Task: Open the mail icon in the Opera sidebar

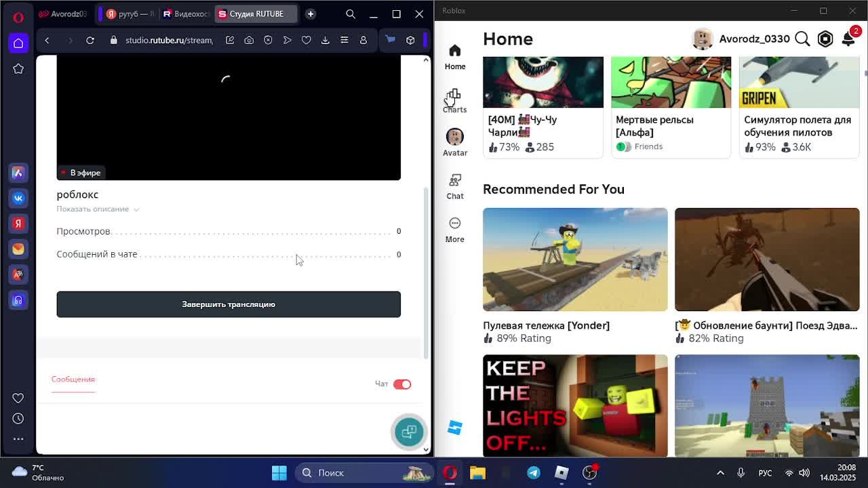Action: [x=18, y=249]
